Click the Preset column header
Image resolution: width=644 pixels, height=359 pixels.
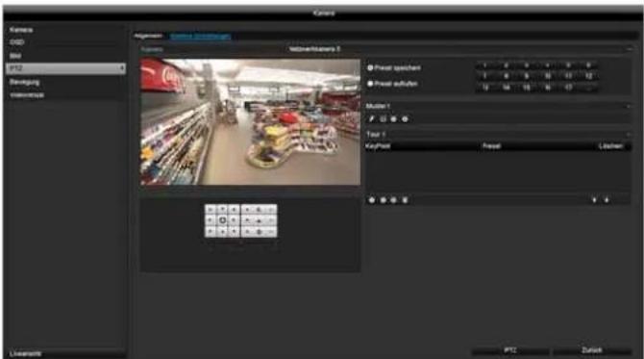coord(491,146)
